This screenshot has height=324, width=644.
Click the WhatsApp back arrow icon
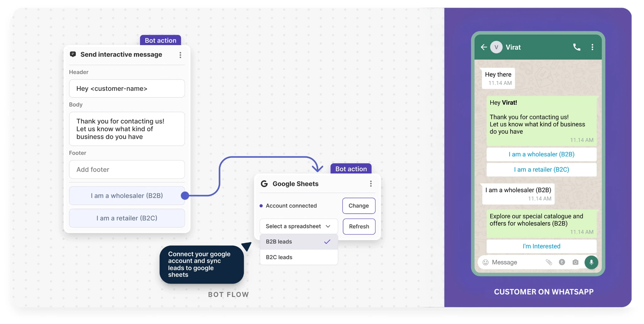click(484, 47)
